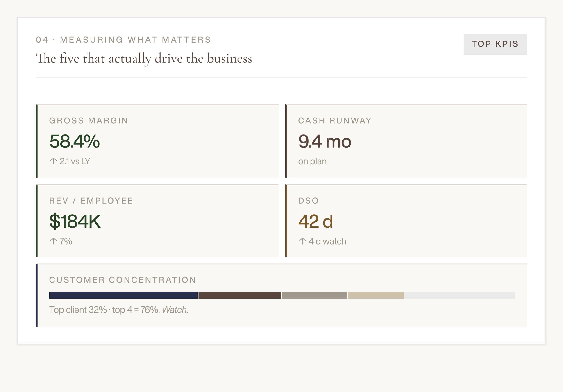563x392 pixels.
Task: Click the dark brown concentration bar segment
Action: pyautogui.click(x=240, y=295)
